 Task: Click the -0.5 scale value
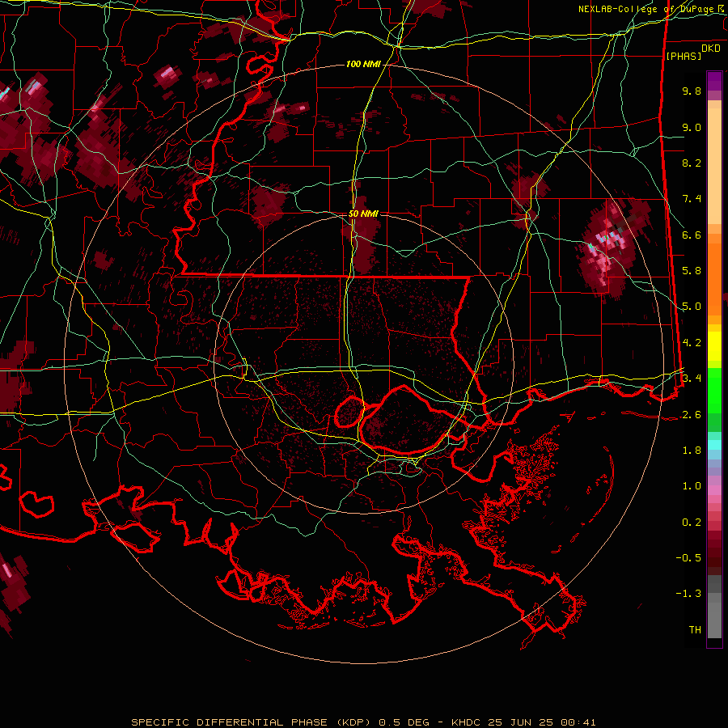pyautogui.click(x=688, y=557)
